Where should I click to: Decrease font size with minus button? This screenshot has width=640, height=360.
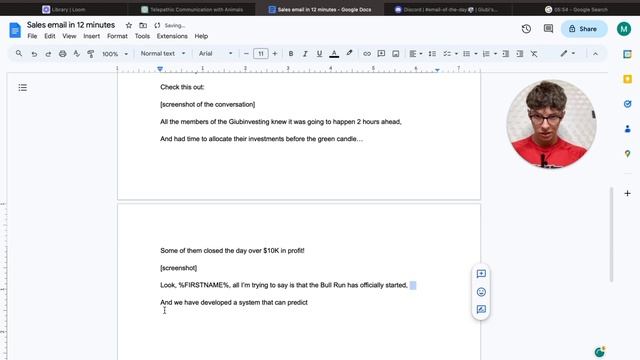tap(246, 53)
